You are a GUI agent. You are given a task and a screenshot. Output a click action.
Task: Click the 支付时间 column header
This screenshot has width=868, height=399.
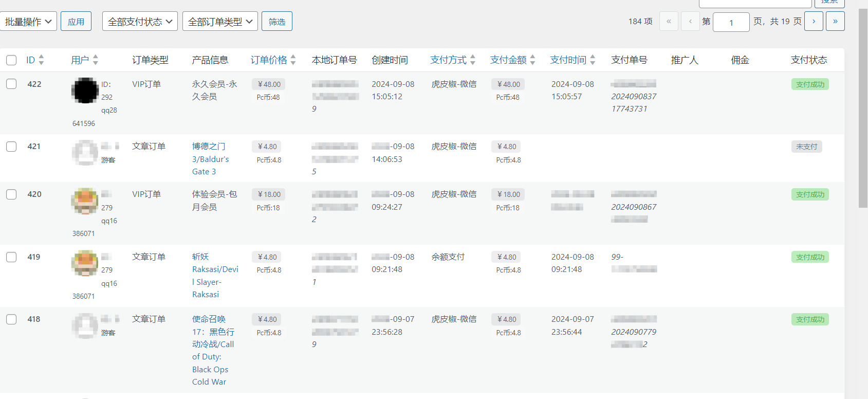tap(568, 60)
